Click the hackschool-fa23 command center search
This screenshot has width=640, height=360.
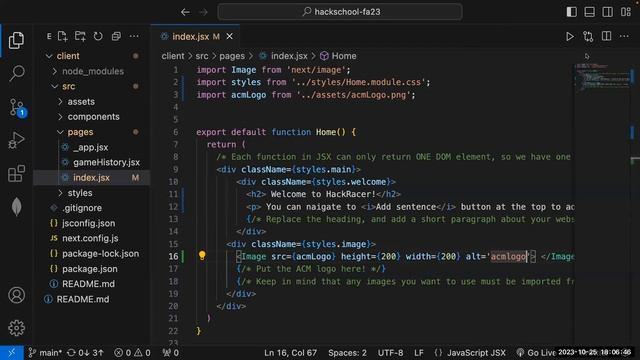pyautogui.click(x=340, y=12)
